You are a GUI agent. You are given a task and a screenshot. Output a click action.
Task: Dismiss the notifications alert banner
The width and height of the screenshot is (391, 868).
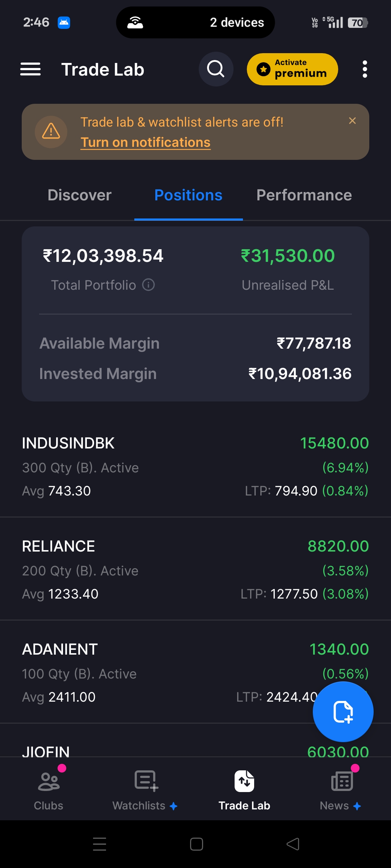[x=352, y=121]
